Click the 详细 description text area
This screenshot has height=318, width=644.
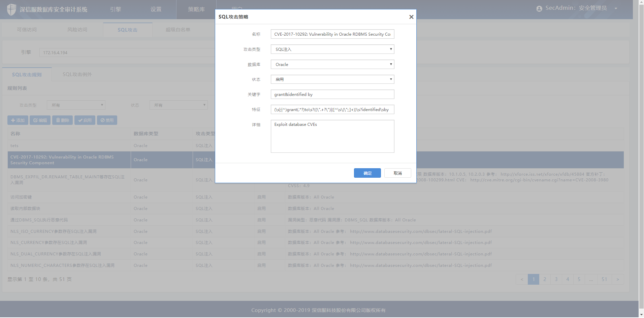click(x=332, y=136)
